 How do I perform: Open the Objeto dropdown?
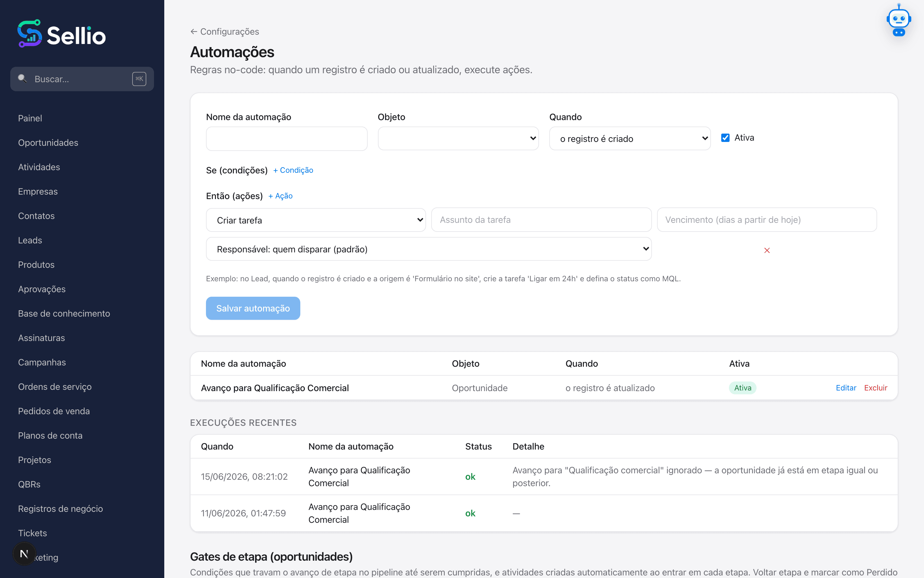coord(458,138)
